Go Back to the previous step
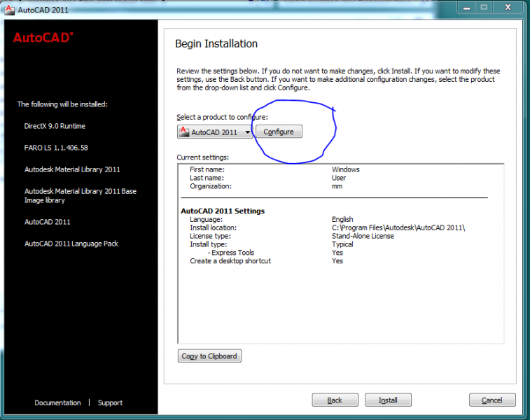 pyautogui.click(x=335, y=400)
